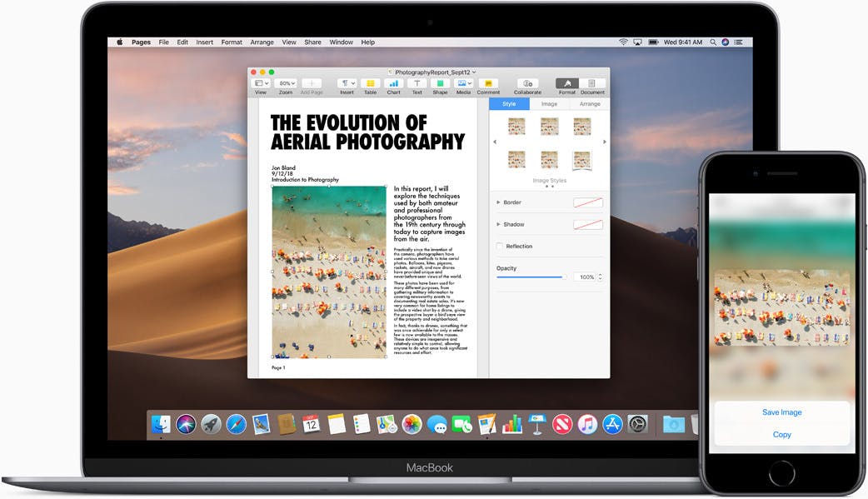Open News from the Dock

coord(562,425)
